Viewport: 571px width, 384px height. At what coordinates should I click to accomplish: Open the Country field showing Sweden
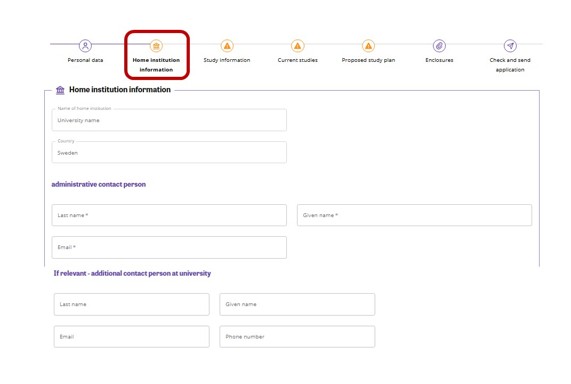tap(169, 152)
